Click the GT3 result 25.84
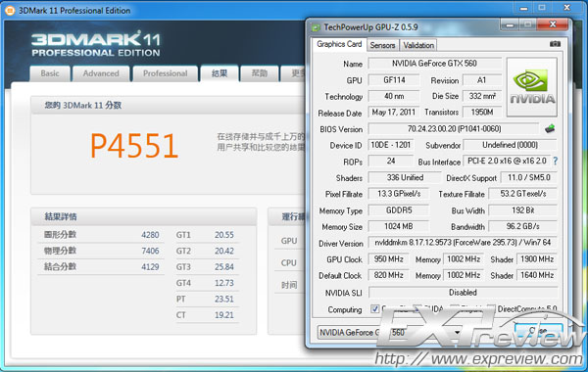This screenshot has height=372, width=588. click(x=223, y=267)
